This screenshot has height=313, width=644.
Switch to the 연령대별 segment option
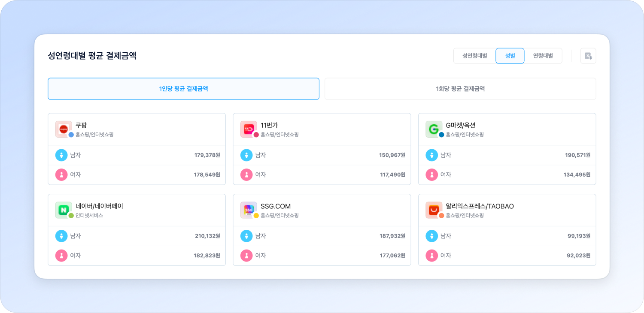pyautogui.click(x=543, y=56)
